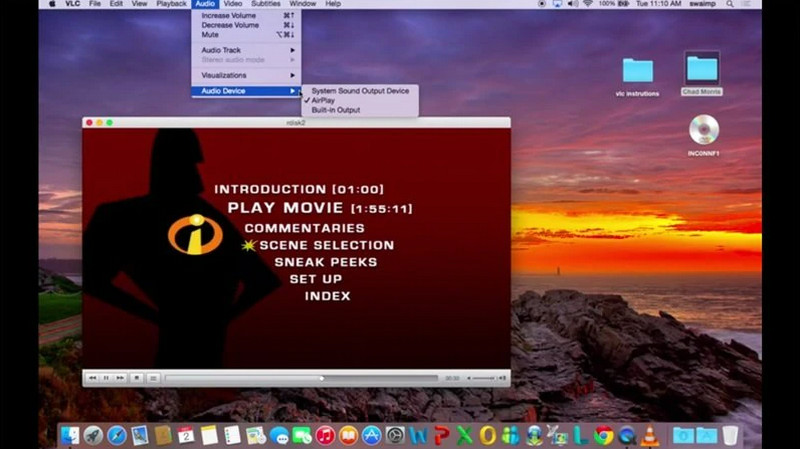Open the VLC application menu
The width and height of the screenshot is (800, 449).
pyautogui.click(x=72, y=4)
